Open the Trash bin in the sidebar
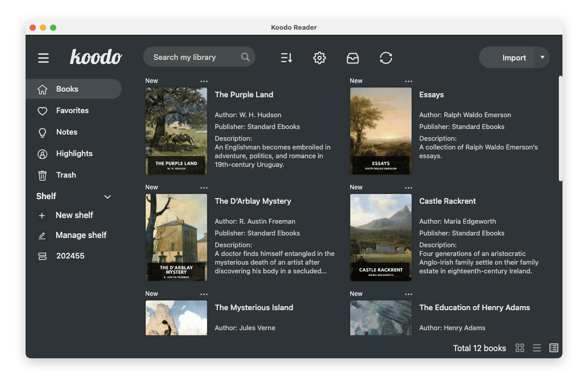This screenshot has width=588, height=389. point(65,175)
